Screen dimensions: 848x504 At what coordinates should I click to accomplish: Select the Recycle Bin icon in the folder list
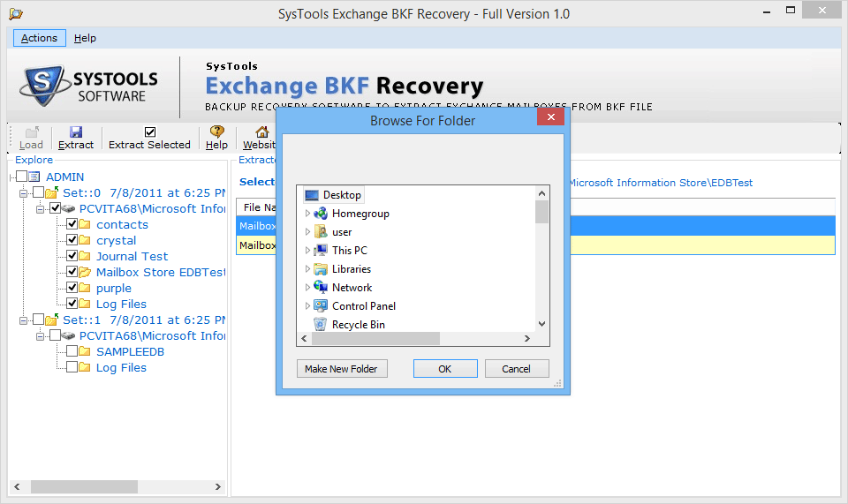[320, 324]
